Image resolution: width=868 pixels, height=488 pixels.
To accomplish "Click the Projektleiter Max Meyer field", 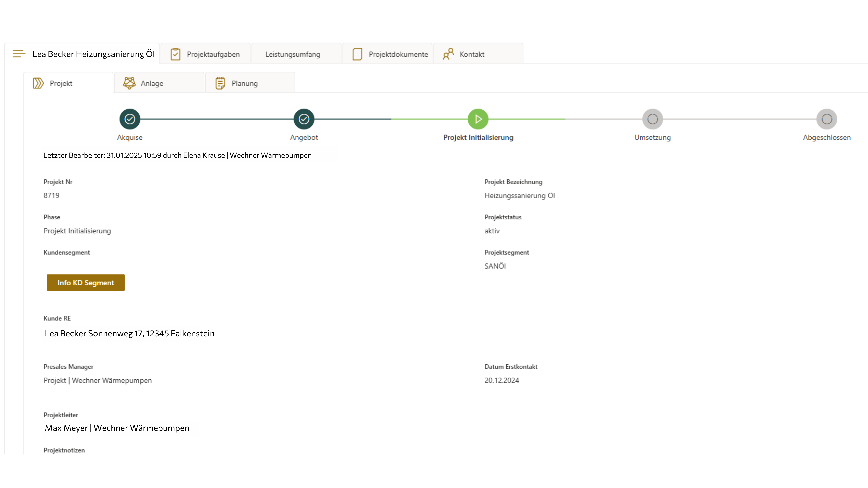I will (x=117, y=428).
